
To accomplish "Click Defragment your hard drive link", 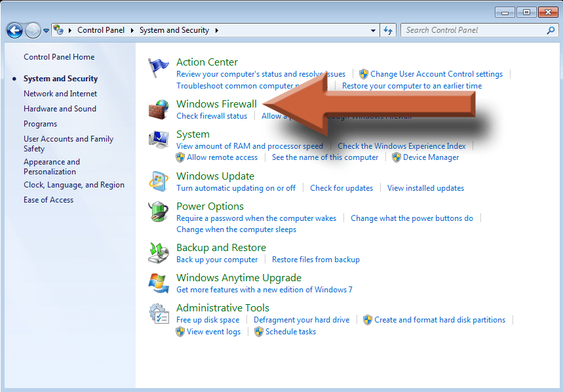I will pos(301,320).
